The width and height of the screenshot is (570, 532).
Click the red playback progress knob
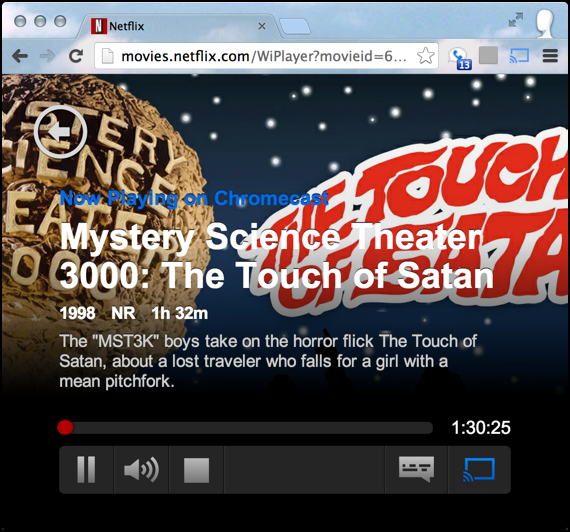(x=65, y=428)
